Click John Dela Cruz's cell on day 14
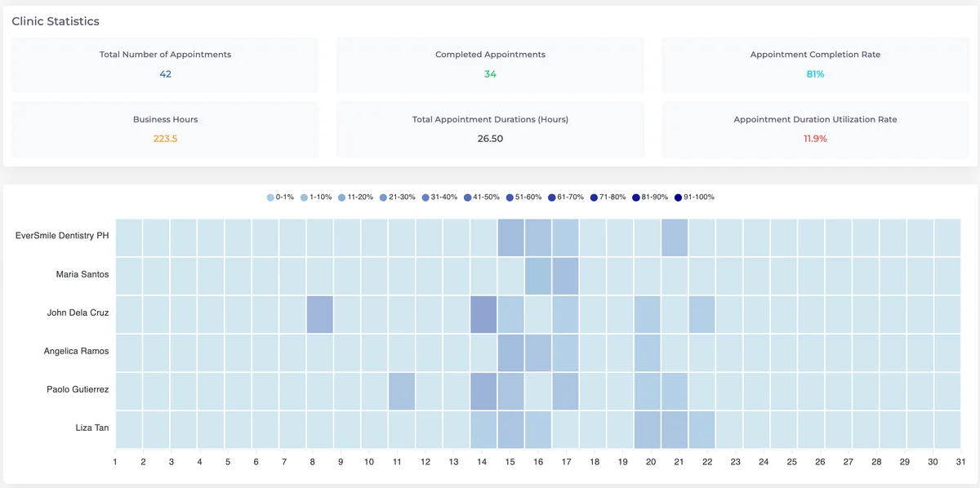Viewport: 980px width, 488px height. click(x=483, y=314)
